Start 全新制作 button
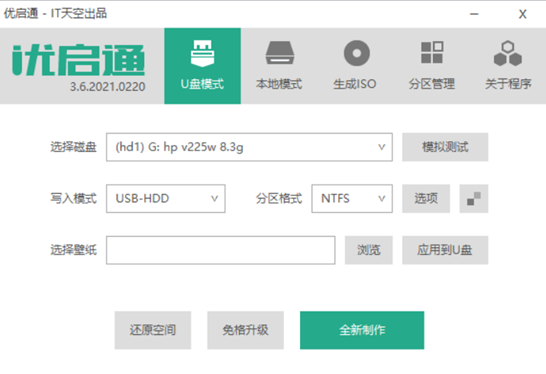Image resolution: width=546 pixels, height=374 pixels. (x=362, y=330)
